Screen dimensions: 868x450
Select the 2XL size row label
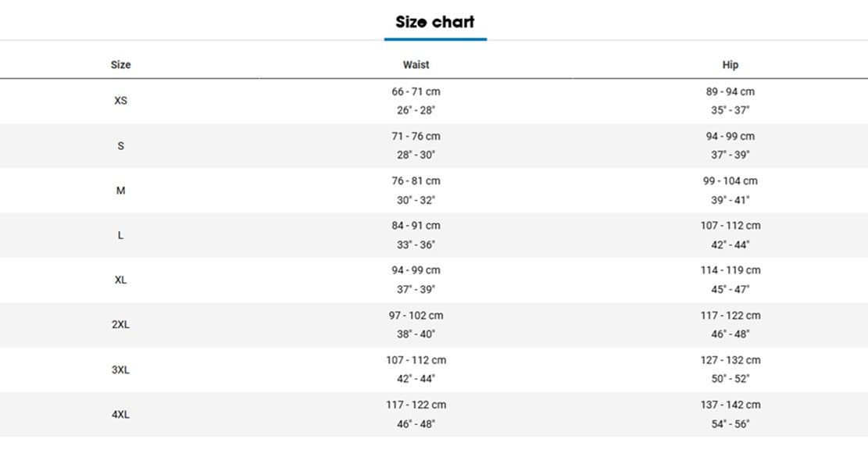point(120,325)
